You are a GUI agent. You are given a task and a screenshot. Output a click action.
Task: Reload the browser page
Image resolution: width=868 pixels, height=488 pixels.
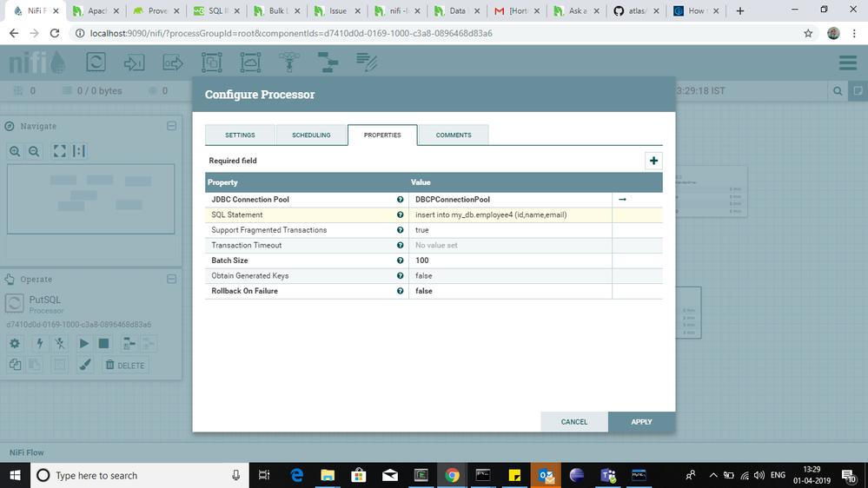tap(54, 33)
